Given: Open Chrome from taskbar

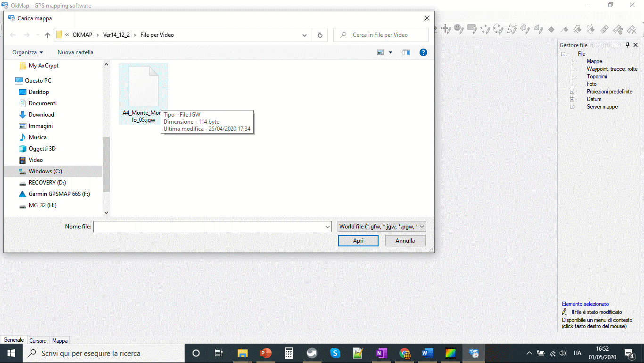Looking at the screenshot, I should (405, 353).
